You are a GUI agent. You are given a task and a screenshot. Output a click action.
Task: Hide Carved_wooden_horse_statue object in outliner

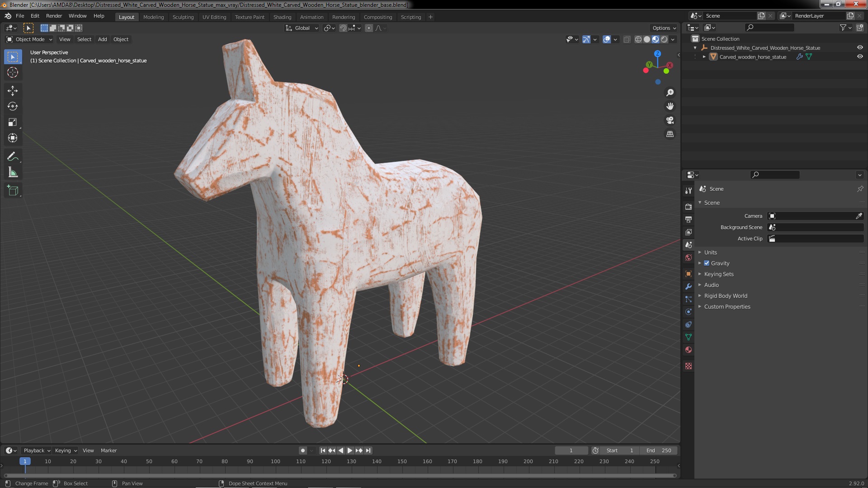860,57
